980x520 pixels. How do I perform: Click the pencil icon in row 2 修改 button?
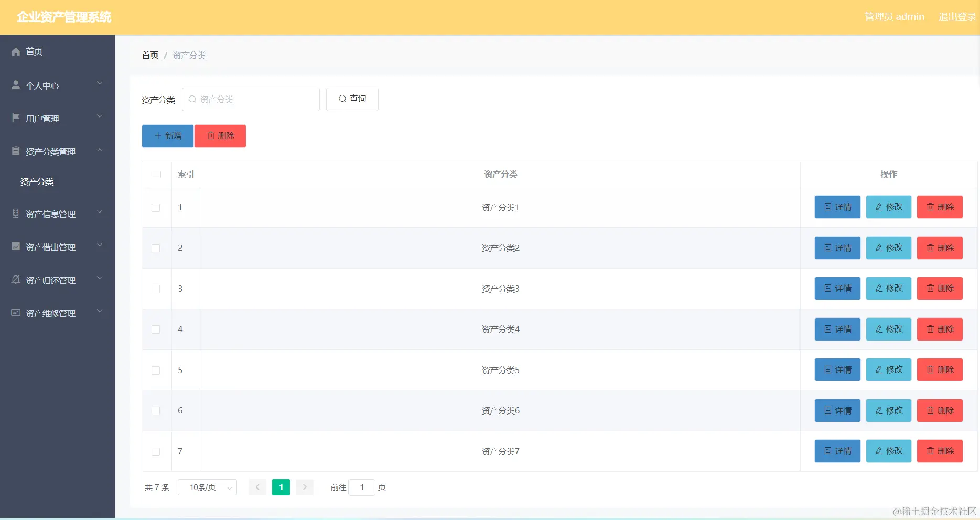[x=879, y=248]
